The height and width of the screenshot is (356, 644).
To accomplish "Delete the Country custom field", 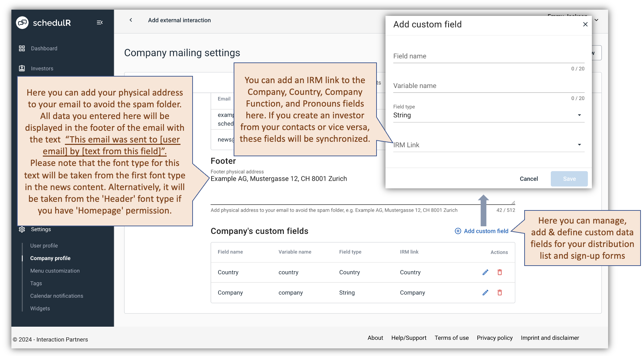I will pos(499,272).
